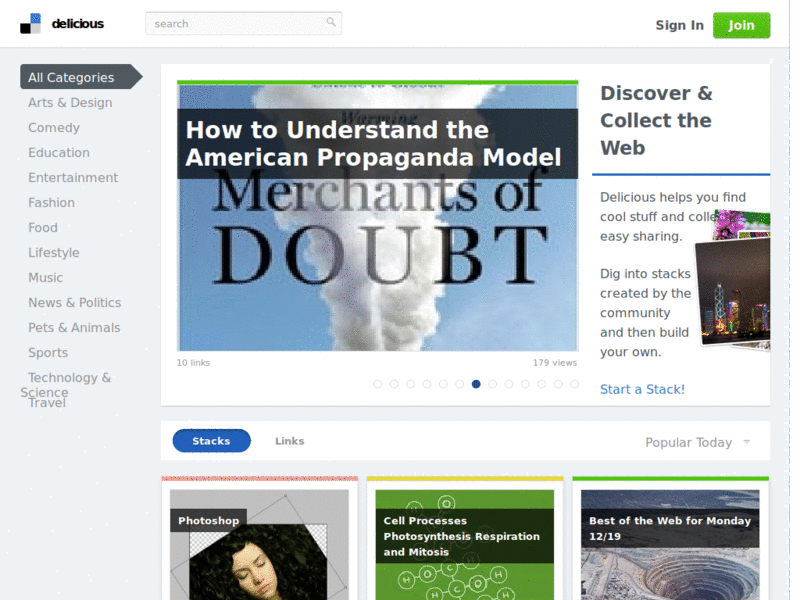Click headline How to Understand the American Propaganda Model
The height and width of the screenshot is (600, 800).
(x=373, y=143)
